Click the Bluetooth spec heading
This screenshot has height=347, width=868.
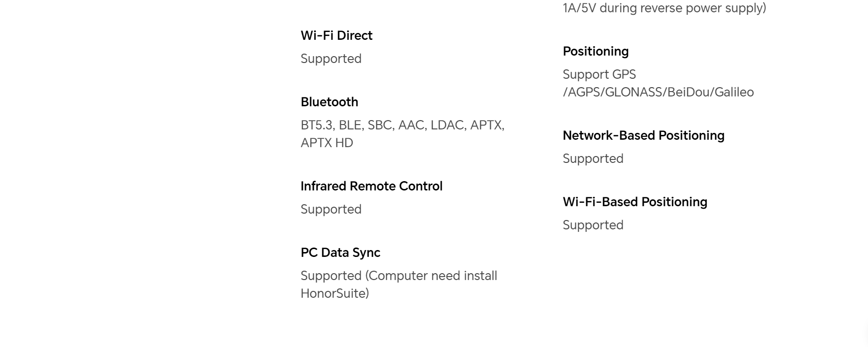[x=329, y=102]
